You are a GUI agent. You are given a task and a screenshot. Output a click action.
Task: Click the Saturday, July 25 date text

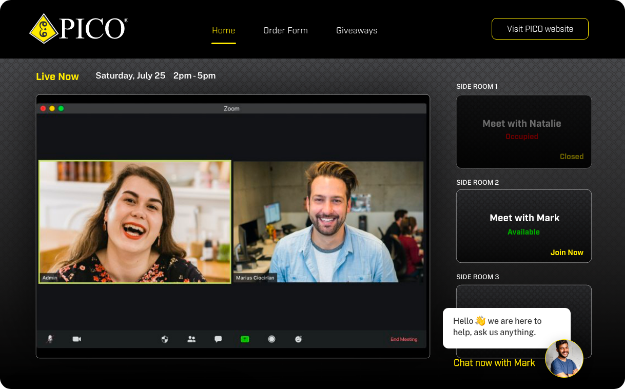coord(130,76)
